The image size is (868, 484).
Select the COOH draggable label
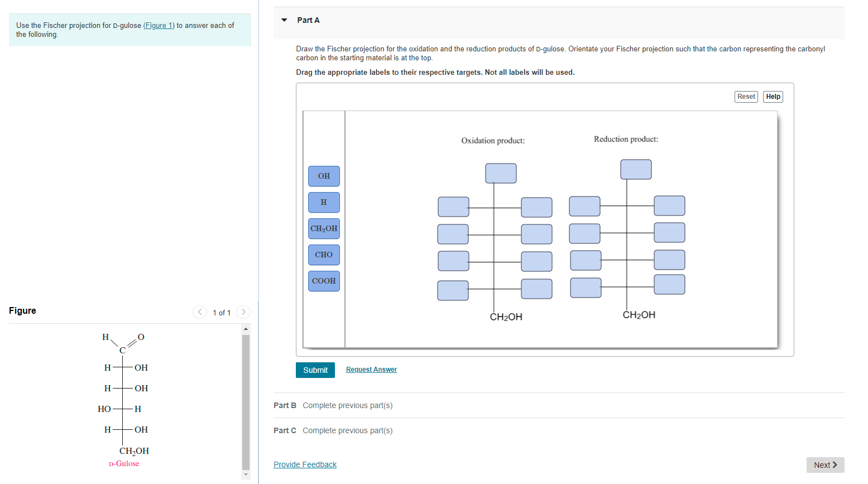324,281
